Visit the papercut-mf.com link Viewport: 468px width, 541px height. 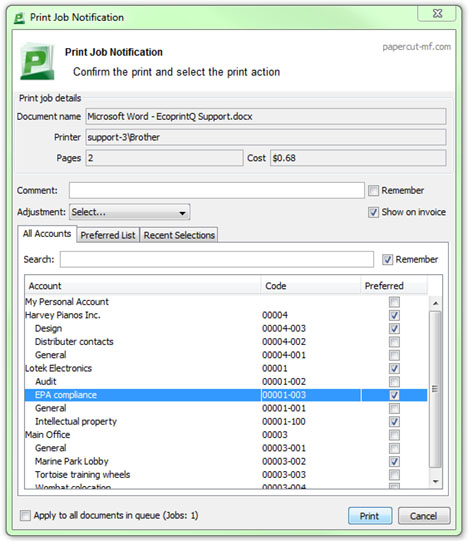pos(416,47)
